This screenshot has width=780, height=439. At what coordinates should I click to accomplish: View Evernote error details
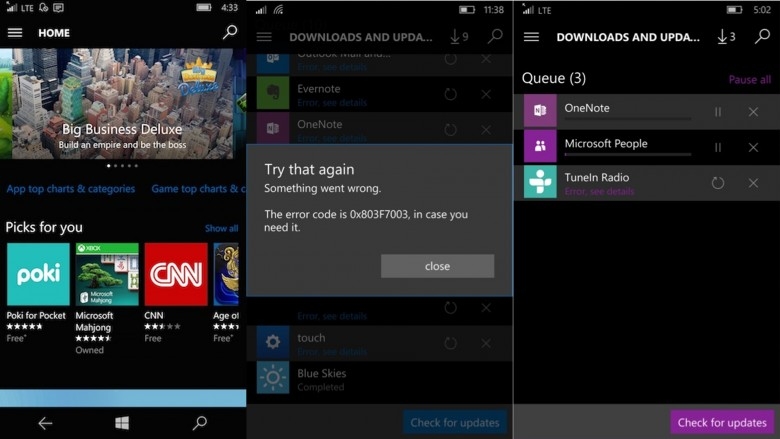pyautogui.click(x=332, y=103)
